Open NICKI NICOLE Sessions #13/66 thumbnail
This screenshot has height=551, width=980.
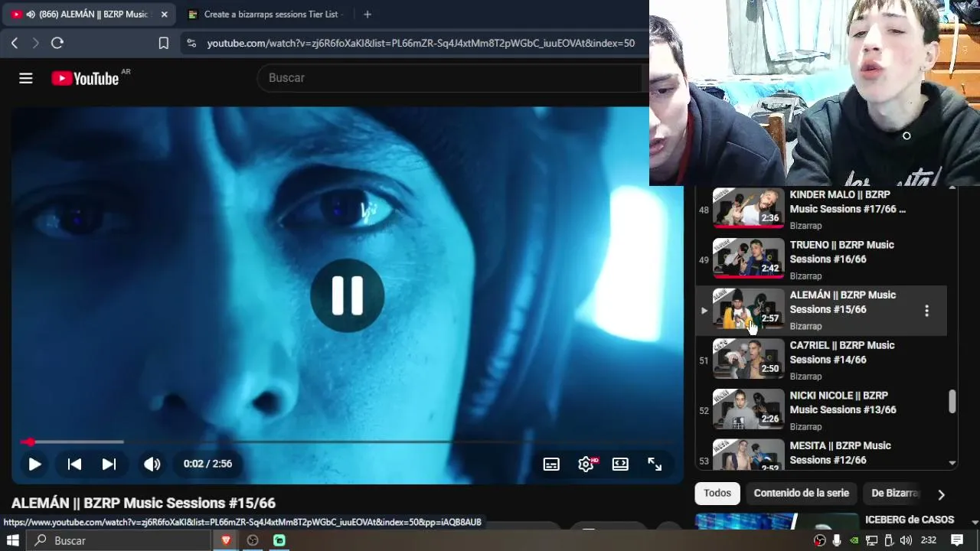click(x=749, y=409)
